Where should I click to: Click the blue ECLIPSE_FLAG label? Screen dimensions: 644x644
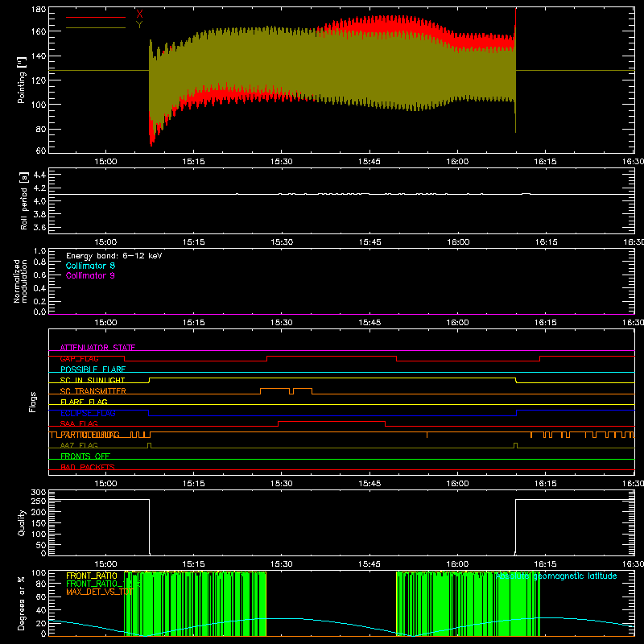pyautogui.click(x=88, y=413)
